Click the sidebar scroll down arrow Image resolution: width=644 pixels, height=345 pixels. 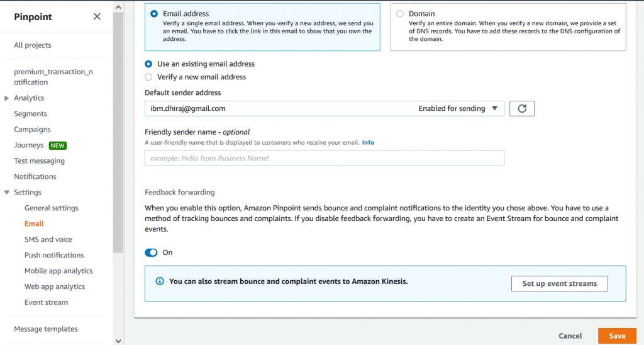pos(119,340)
